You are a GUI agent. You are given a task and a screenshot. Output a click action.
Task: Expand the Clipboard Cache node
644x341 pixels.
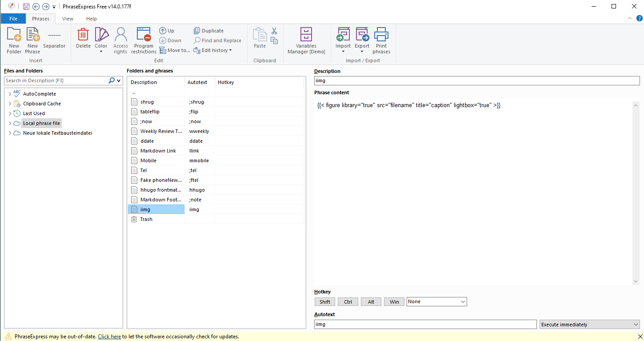10,104
